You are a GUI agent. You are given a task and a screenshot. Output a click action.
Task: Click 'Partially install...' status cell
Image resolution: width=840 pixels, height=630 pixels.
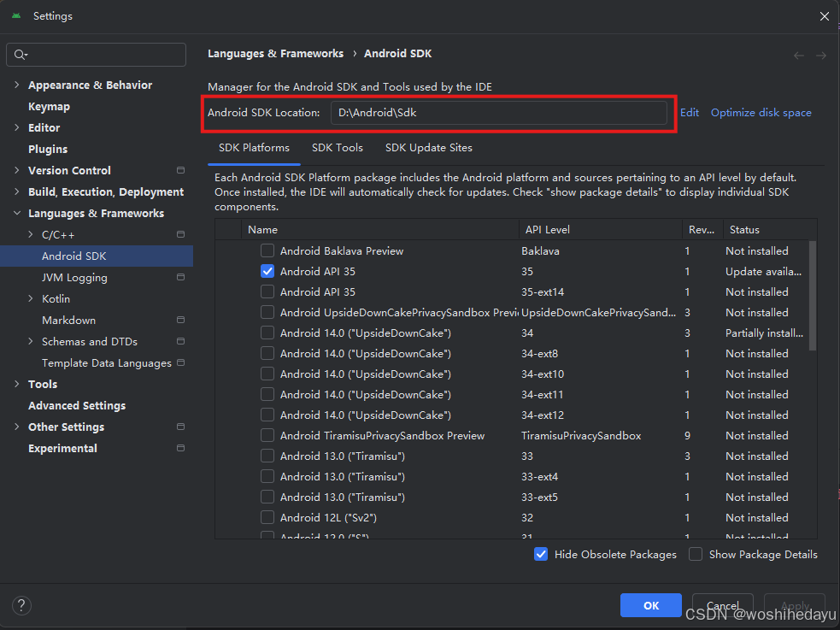point(765,333)
